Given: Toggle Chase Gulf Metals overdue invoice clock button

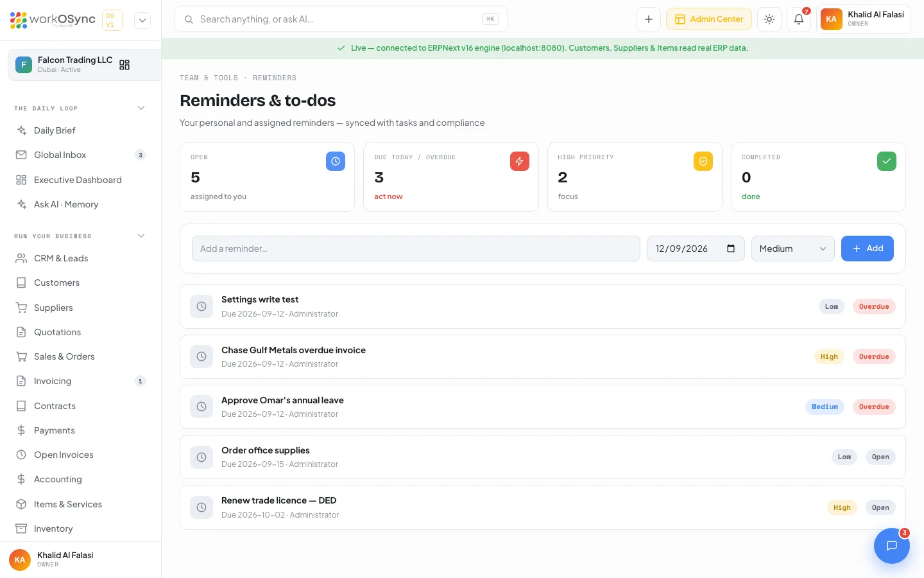Looking at the screenshot, I should pos(201,356).
